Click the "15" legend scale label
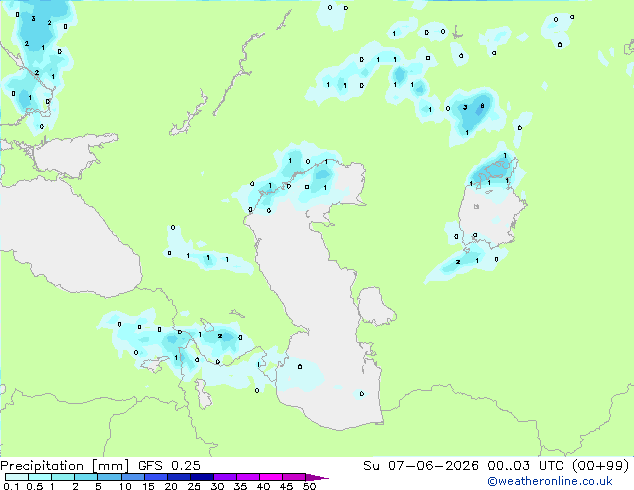Viewport: 634px width, 490px height. tap(148, 486)
